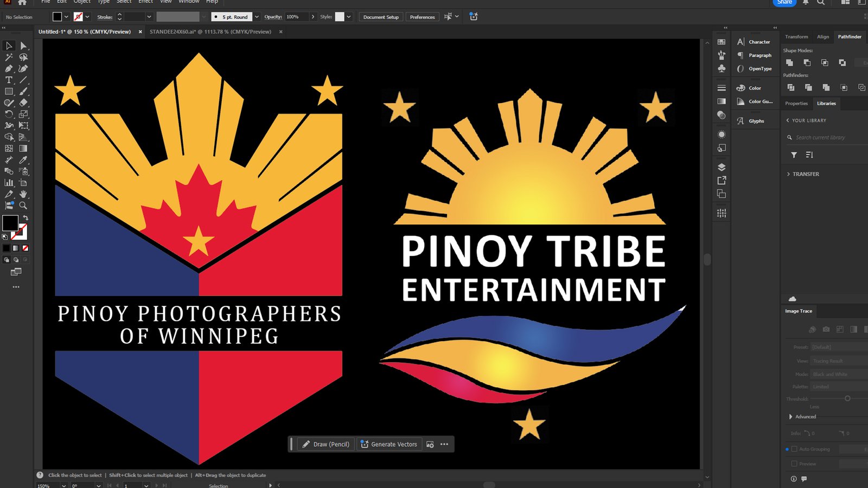Switch to Gradient fill mode button

[16, 248]
